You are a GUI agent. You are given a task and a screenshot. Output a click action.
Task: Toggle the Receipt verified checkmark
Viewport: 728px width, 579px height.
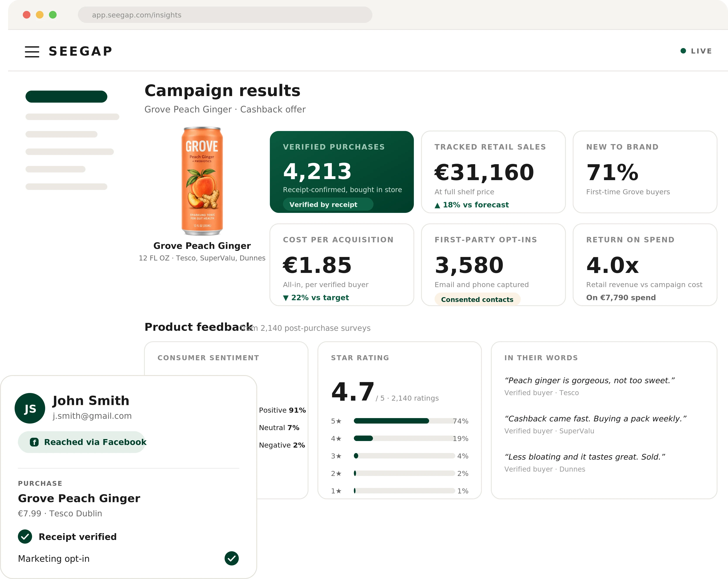pos(25,536)
